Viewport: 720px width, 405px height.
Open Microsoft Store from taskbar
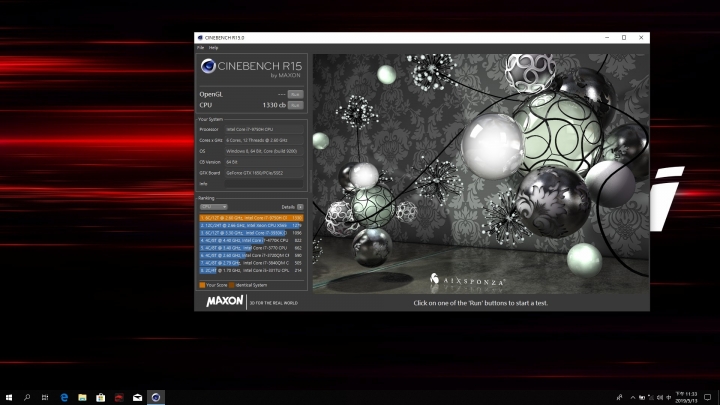pos(101,397)
